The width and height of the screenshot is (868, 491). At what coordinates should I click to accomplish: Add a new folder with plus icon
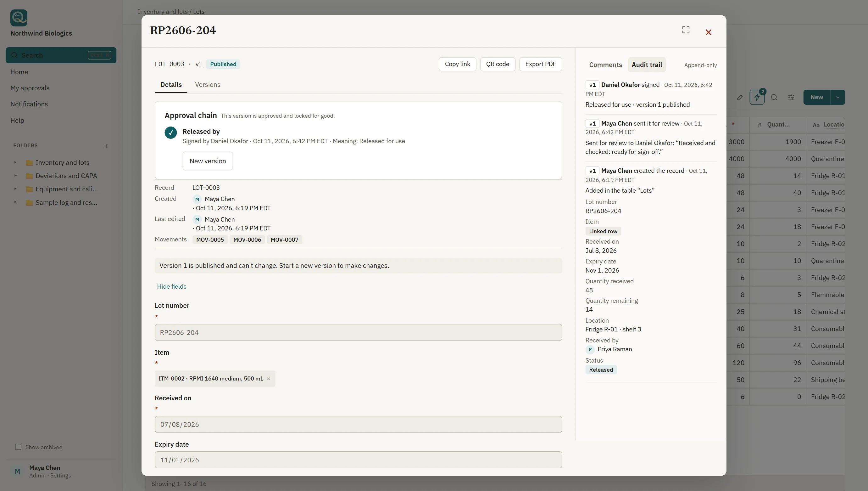tap(107, 146)
